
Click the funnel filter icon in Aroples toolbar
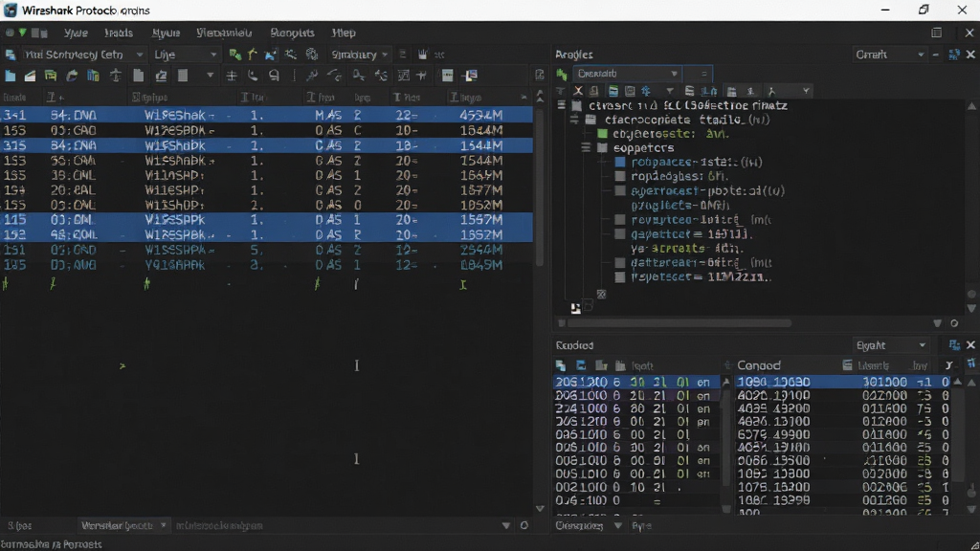pos(669,91)
